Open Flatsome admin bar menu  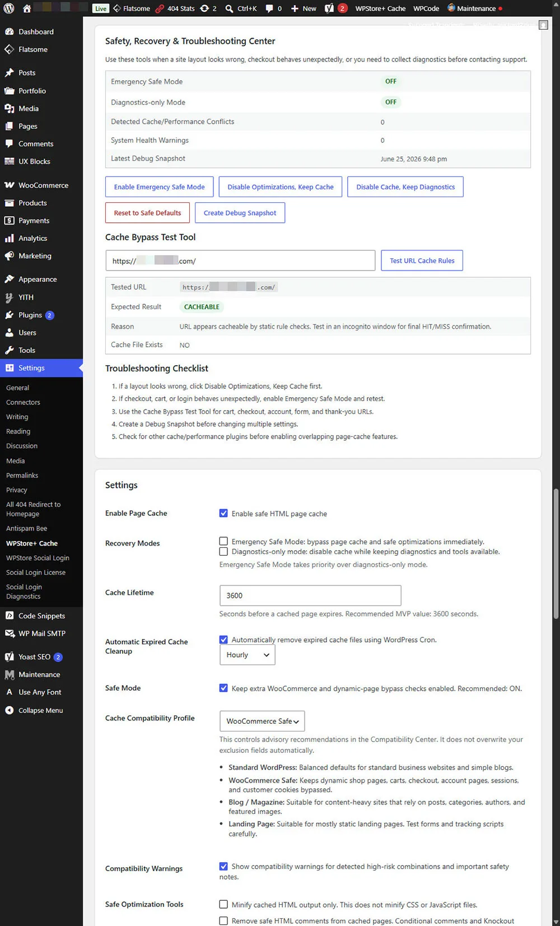(132, 8)
